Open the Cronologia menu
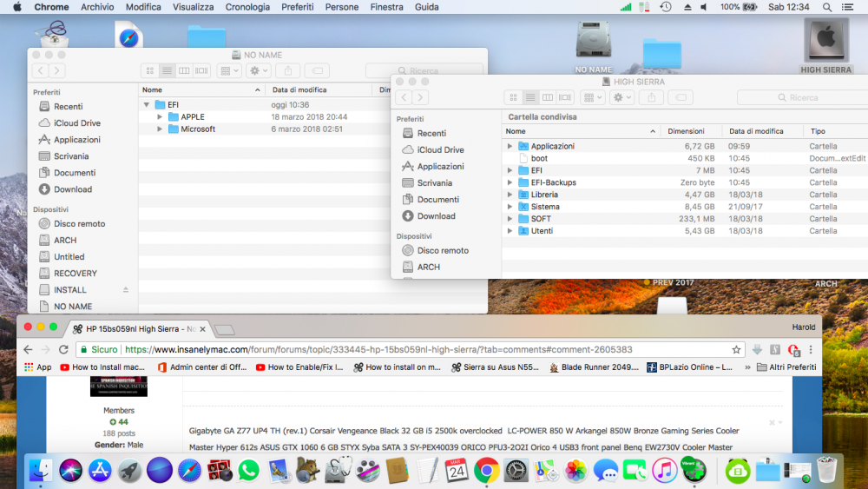 247,7
